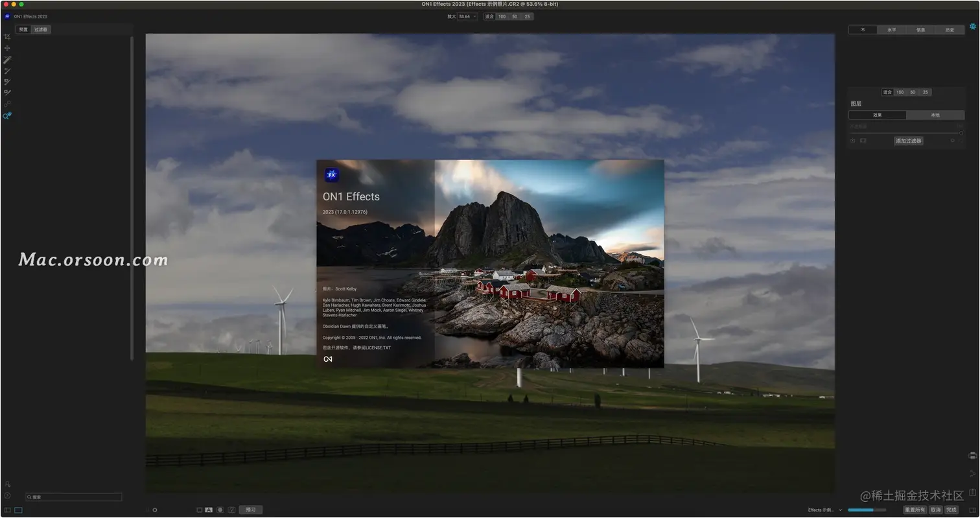Switch to the 本地 local tab
Viewport: 980px width, 518px height.
click(x=935, y=115)
